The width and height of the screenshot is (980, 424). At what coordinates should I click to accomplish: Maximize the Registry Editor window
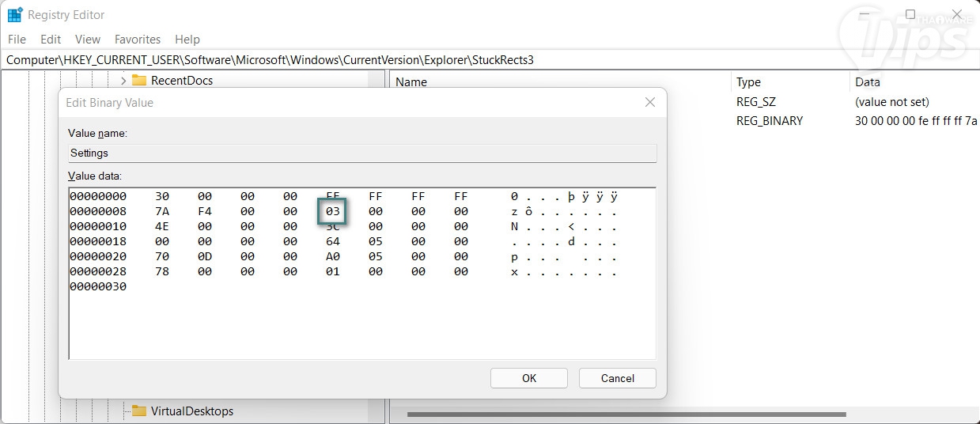point(910,14)
